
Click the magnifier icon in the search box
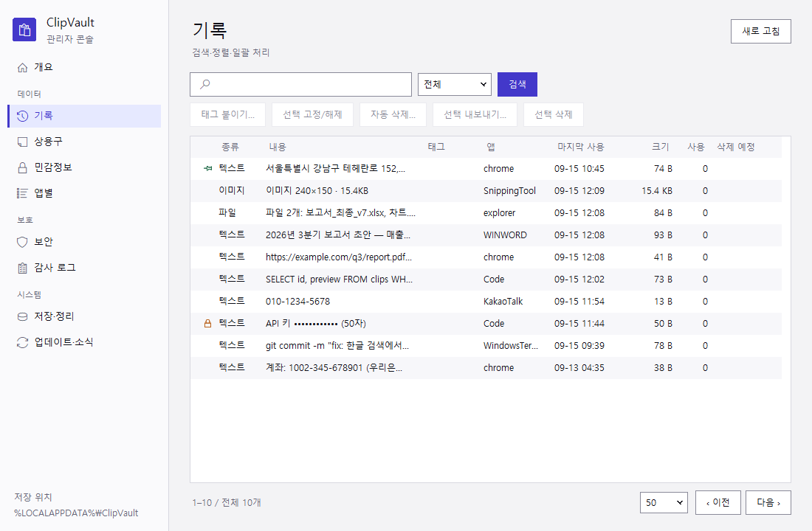(x=205, y=84)
